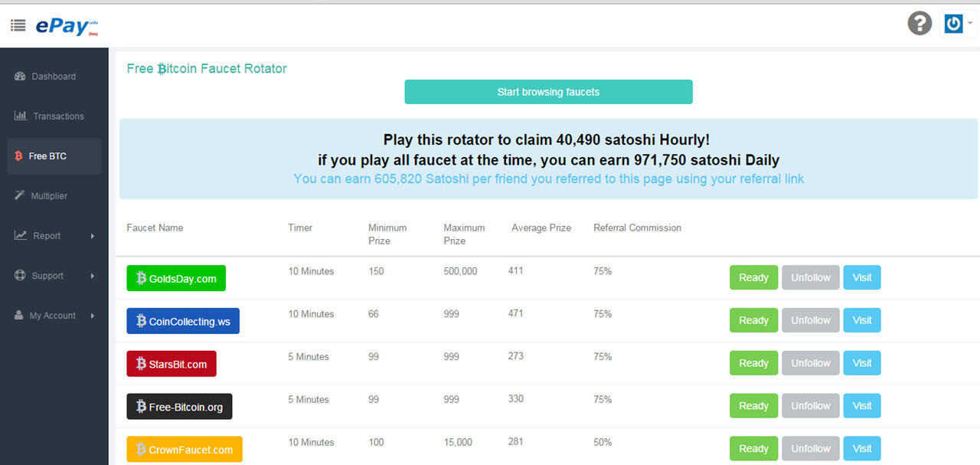Click the bitcoin icon on CrownFaucet.com badge
Viewport: 980px width, 465px height.
[x=141, y=450]
